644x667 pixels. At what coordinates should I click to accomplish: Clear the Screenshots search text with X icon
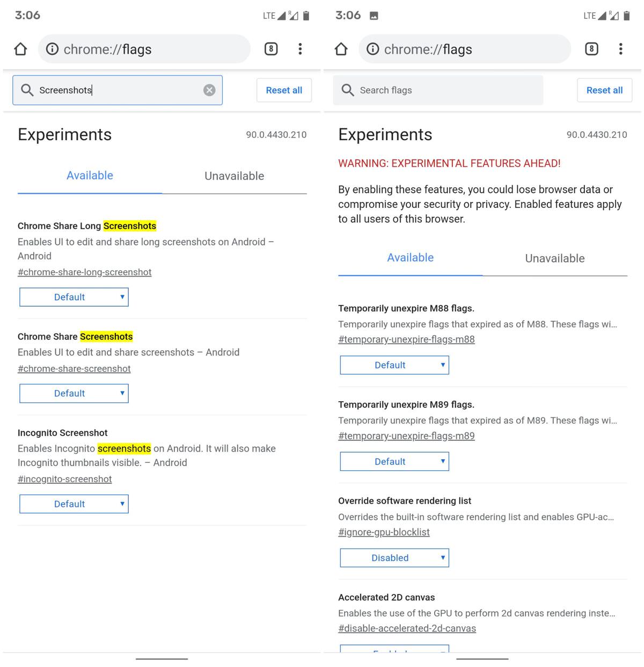[209, 90]
